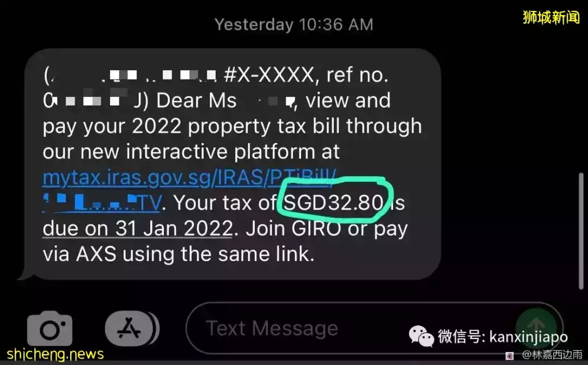Click the small Weibo icon near @林嘉西边雨
588x365 pixels.
tap(510, 355)
